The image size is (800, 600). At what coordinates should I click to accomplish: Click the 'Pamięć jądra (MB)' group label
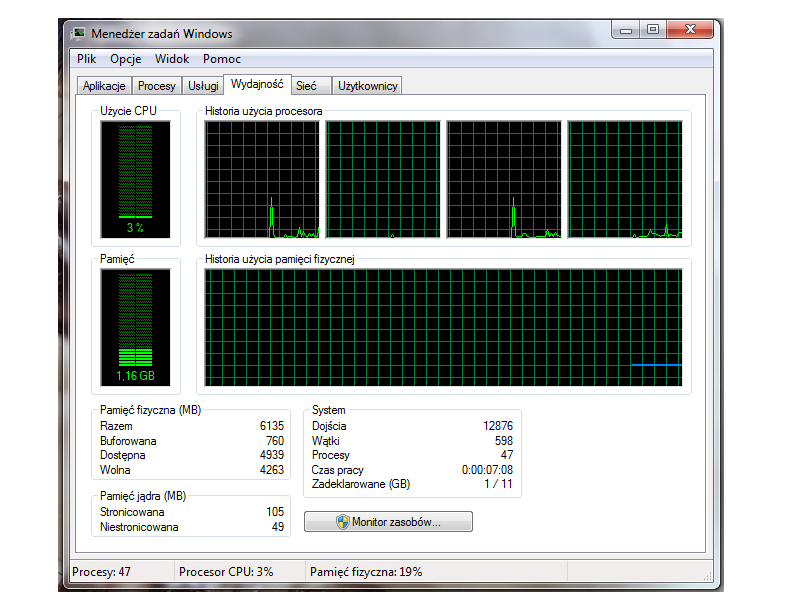point(143,496)
